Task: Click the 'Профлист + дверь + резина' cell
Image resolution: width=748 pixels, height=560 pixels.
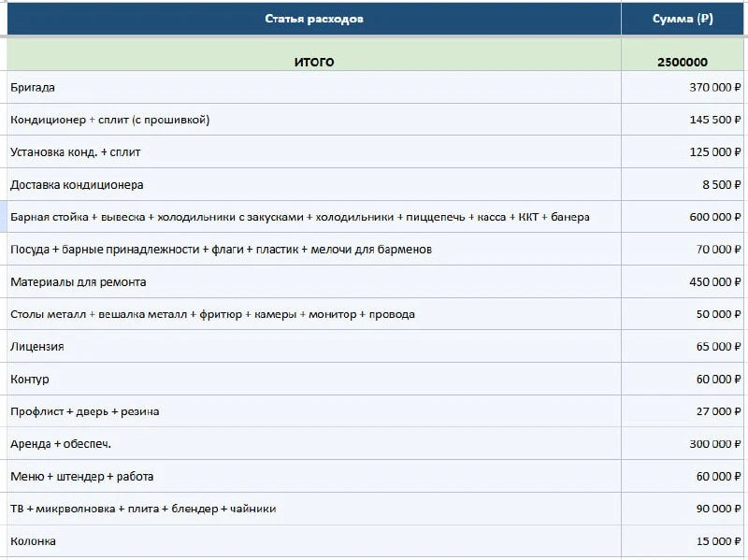Action: (x=314, y=411)
